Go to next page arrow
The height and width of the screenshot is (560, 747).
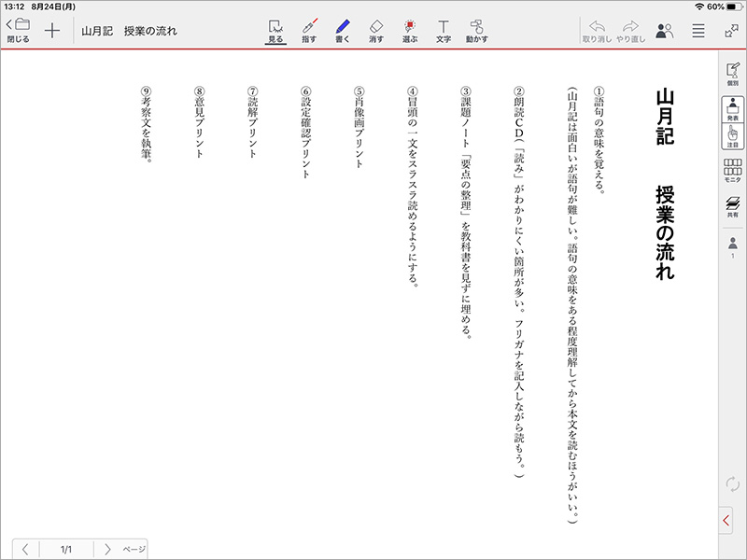[107, 549]
